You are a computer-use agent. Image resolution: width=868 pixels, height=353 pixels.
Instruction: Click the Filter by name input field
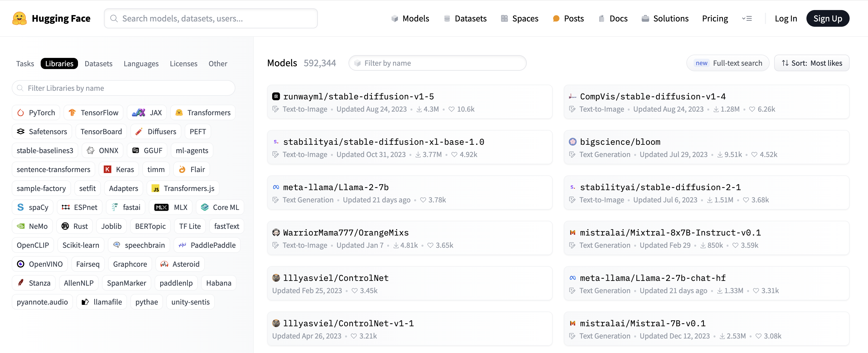[x=437, y=63]
